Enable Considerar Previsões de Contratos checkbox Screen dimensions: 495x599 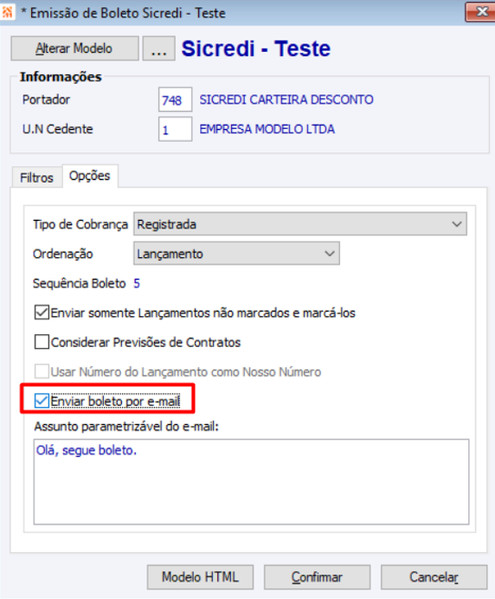point(42,342)
